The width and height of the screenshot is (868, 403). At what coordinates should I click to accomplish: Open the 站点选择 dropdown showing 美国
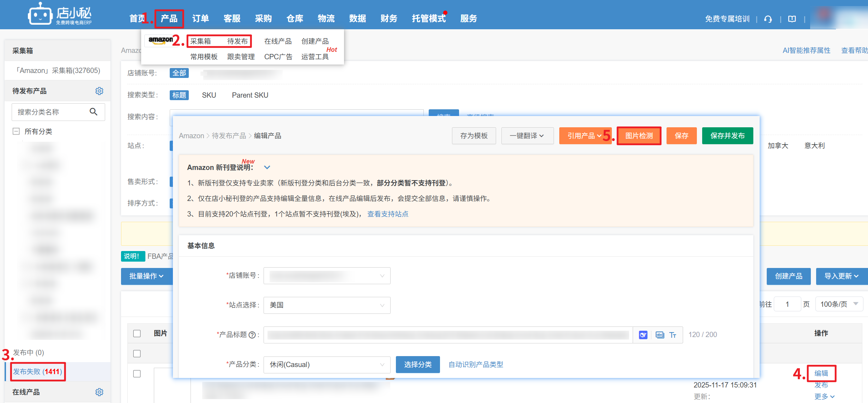coord(327,305)
